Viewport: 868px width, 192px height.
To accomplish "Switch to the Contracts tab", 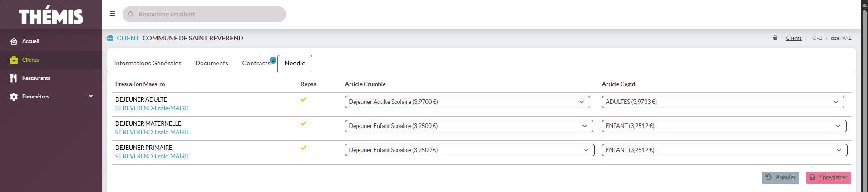I will click(256, 63).
